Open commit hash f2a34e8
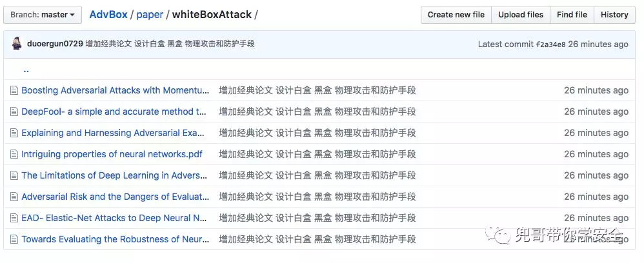Screen dimensions: 644x263 (551, 44)
